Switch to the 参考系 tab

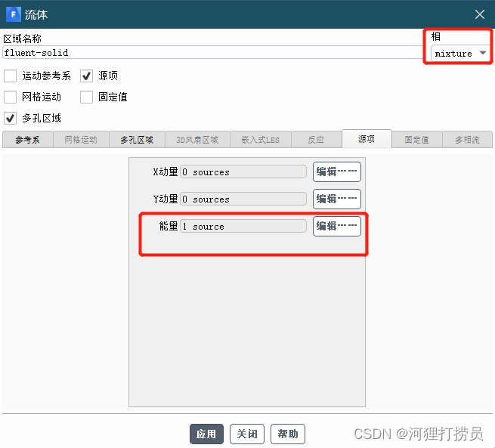click(x=27, y=140)
